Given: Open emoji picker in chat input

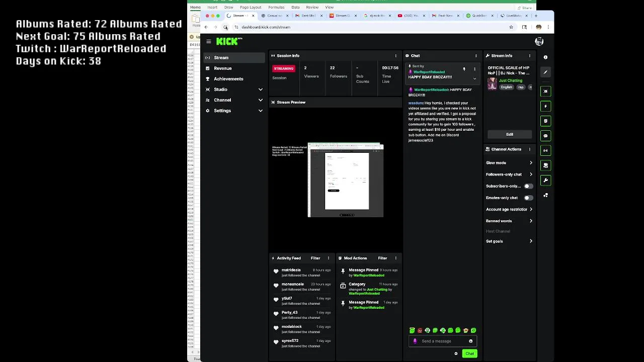Looking at the screenshot, I should click(471, 341).
